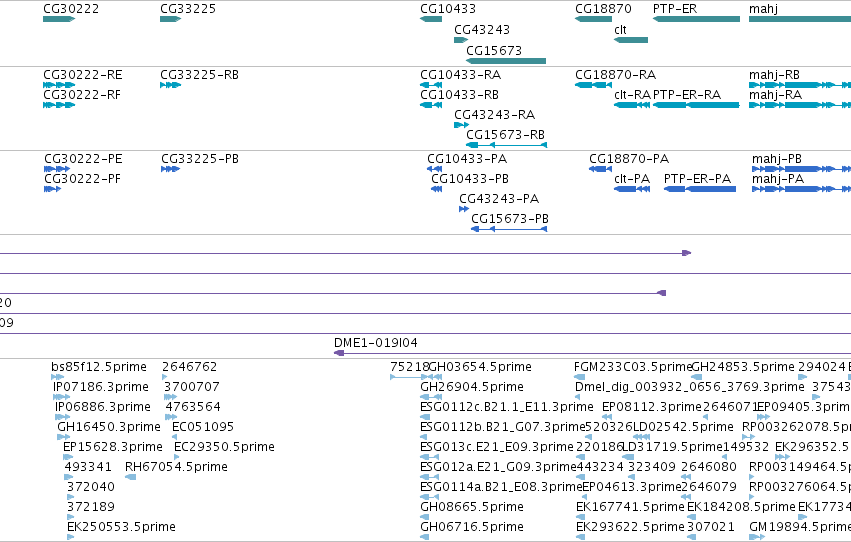This screenshot has width=851, height=542.
Task: Select the CG30222 gene bar
Action: click(x=59, y=19)
